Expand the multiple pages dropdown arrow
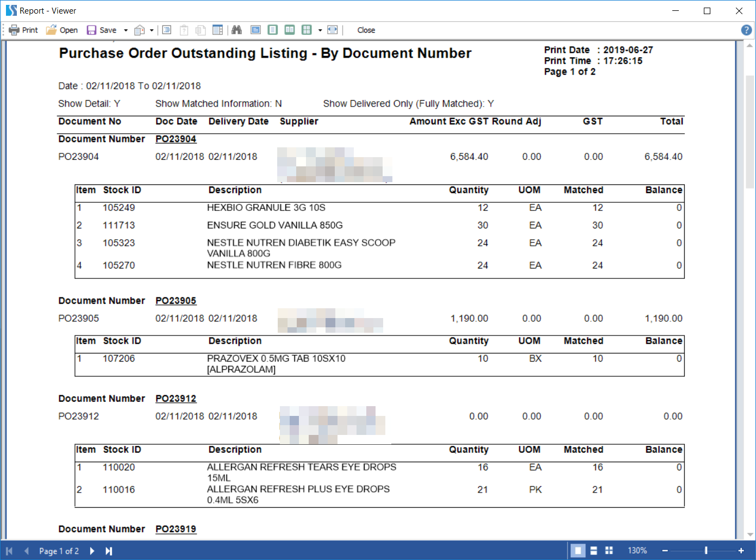 coord(320,30)
